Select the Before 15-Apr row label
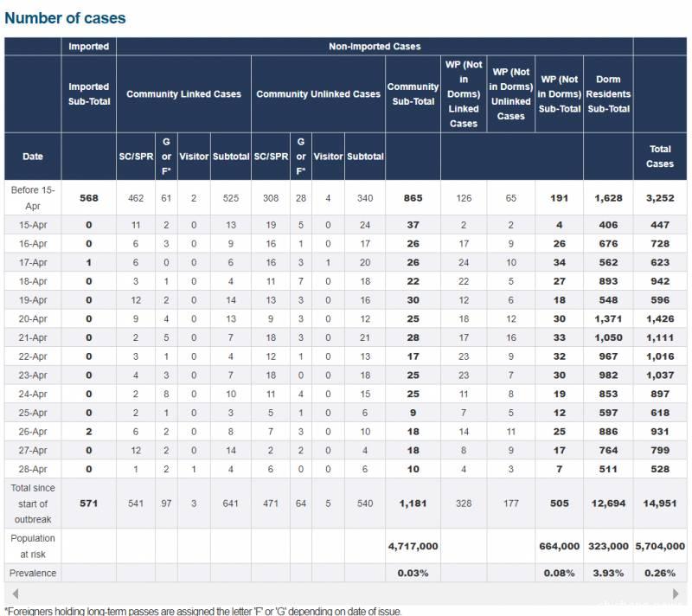 33,197
